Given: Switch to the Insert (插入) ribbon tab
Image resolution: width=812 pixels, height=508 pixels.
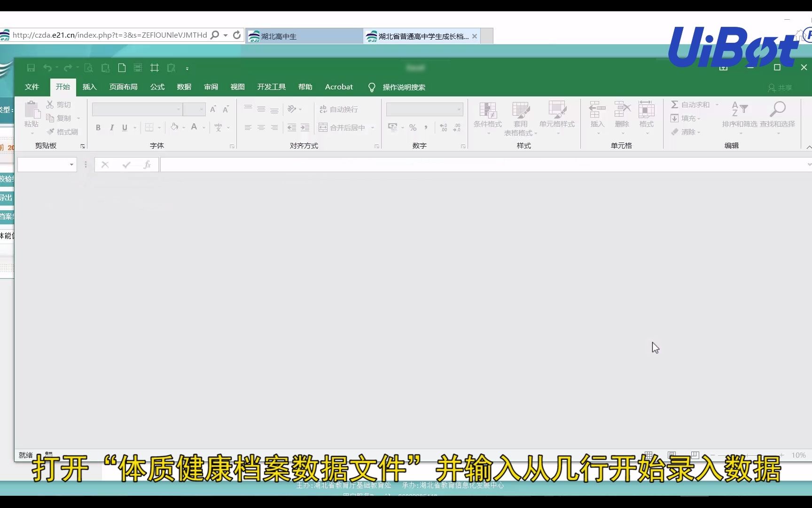Looking at the screenshot, I should (x=89, y=87).
